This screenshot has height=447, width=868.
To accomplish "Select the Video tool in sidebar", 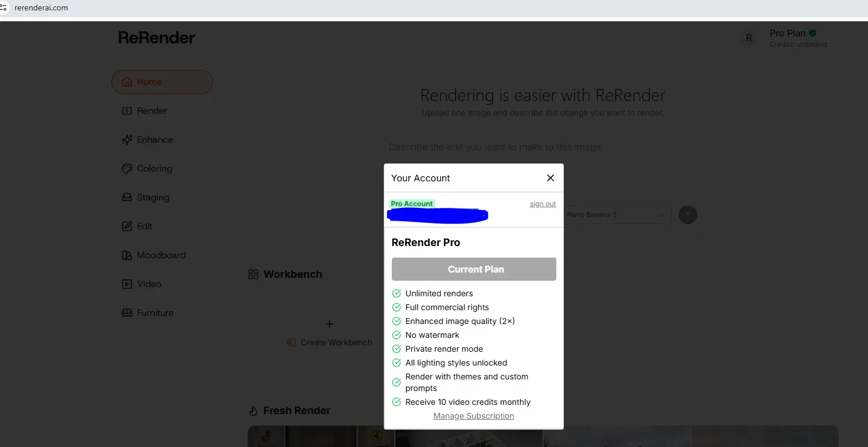I will pyautogui.click(x=141, y=284).
